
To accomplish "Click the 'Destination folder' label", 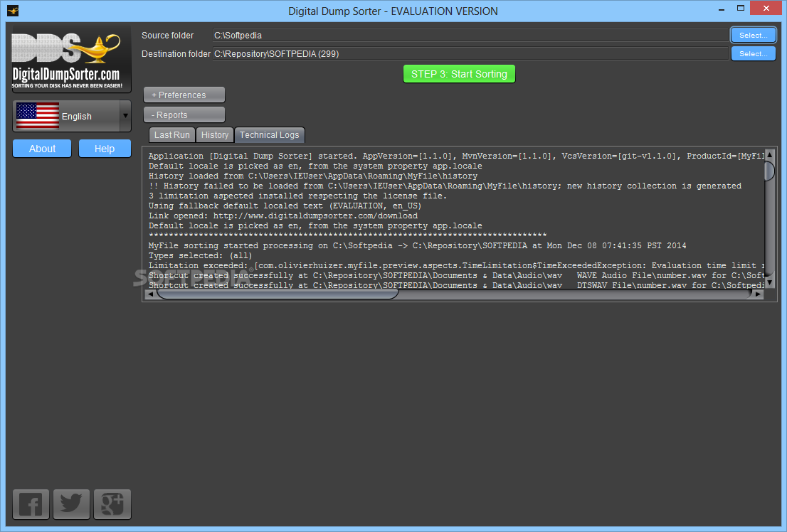I will pos(176,54).
